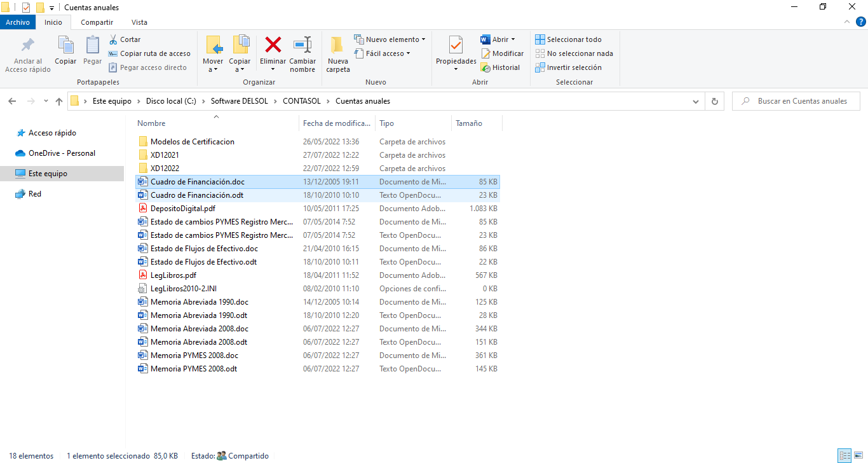The image size is (868, 463).
Task: Sort by Tipo column header
Action: (413, 123)
